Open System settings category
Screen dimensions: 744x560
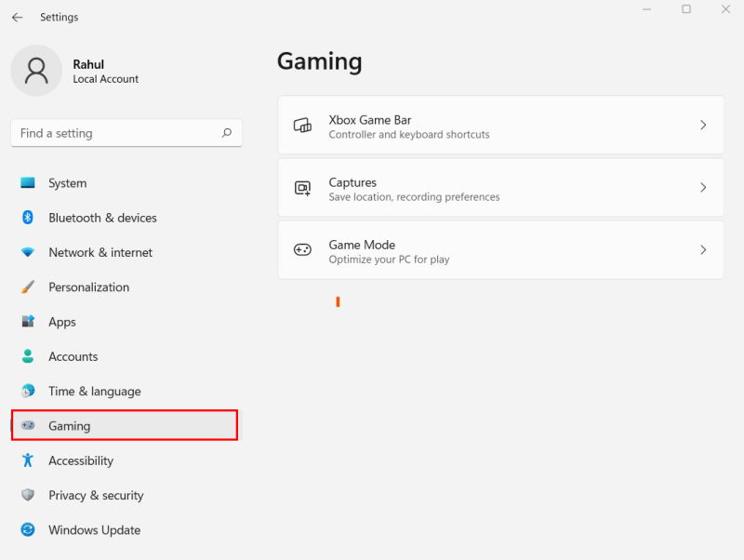[125, 183]
